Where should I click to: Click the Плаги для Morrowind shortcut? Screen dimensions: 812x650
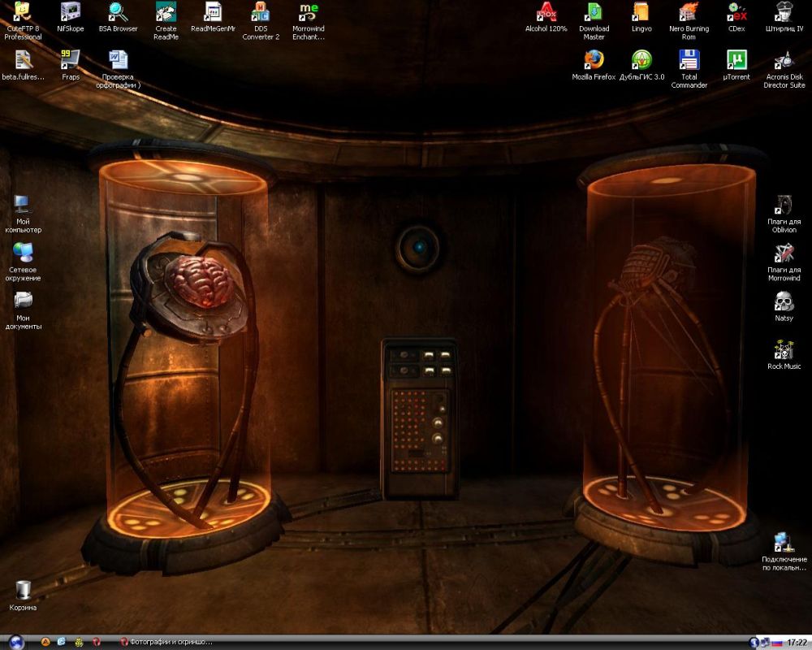pyautogui.click(x=784, y=262)
